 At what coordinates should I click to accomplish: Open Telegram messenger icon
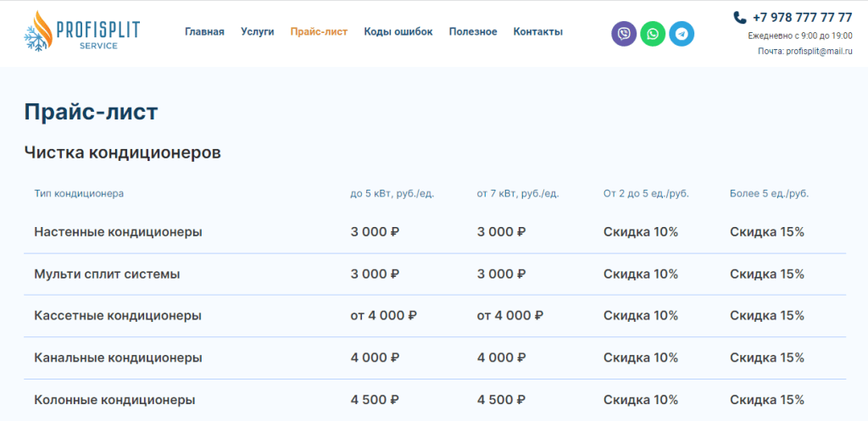(682, 34)
